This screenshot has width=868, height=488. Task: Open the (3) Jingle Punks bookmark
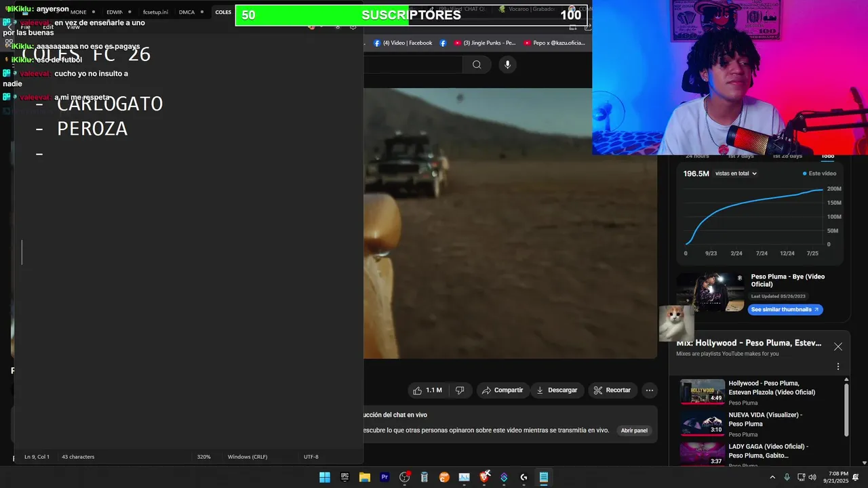485,43
